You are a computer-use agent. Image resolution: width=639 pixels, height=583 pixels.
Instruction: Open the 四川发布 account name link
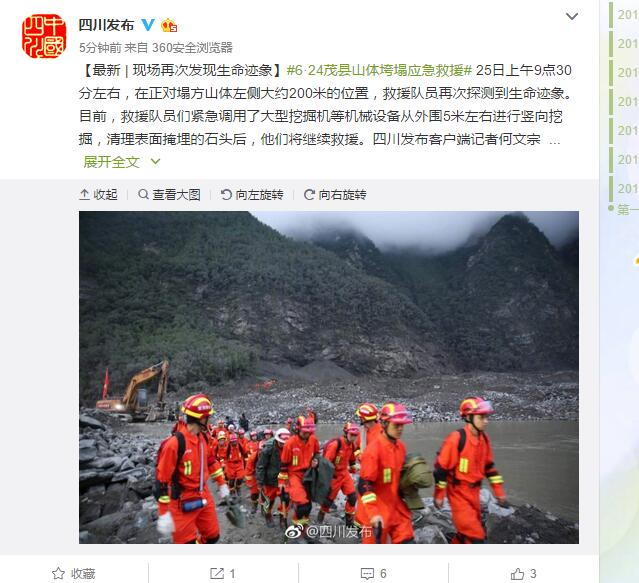(x=106, y=25)
